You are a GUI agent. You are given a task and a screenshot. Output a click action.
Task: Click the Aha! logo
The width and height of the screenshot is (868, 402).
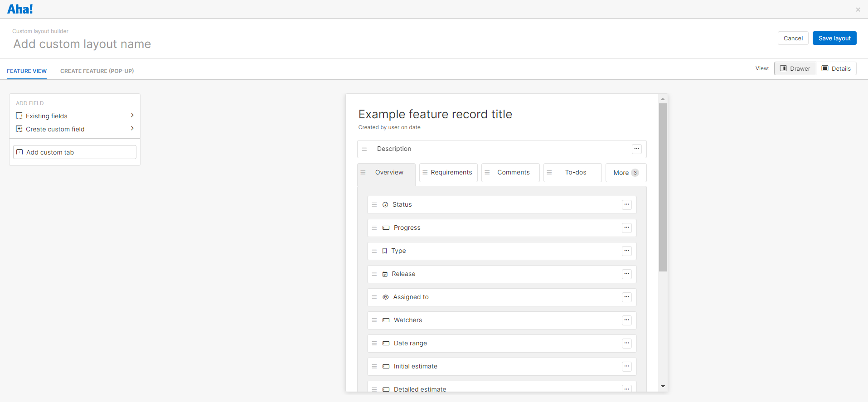click(x=20, y=9)
